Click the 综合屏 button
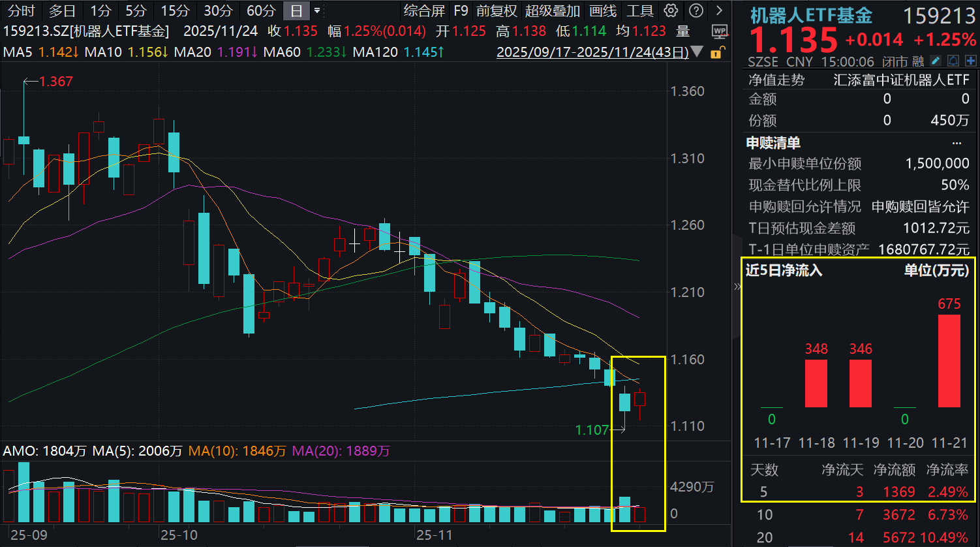The width and height of the screenshot is (980, 547). (424, 10)
